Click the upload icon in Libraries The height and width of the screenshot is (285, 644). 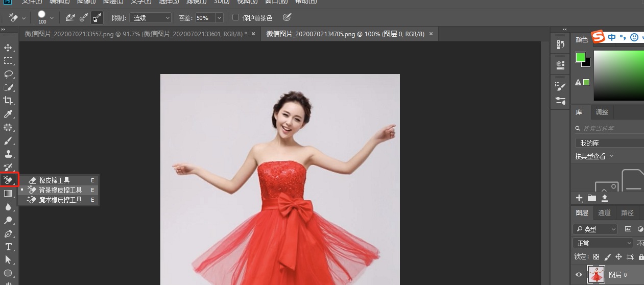pos(605,198)
